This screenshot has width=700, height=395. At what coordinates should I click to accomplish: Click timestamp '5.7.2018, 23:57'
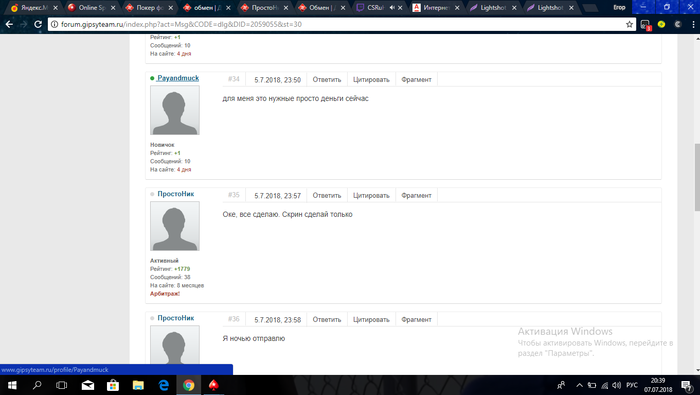(277, 196)
